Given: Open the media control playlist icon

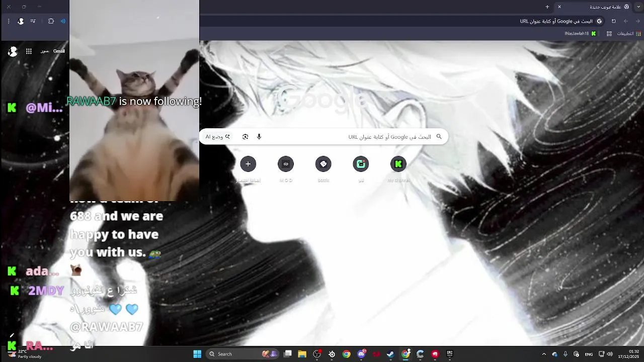Looking at the screenshot, I should (x=33, y=21).
